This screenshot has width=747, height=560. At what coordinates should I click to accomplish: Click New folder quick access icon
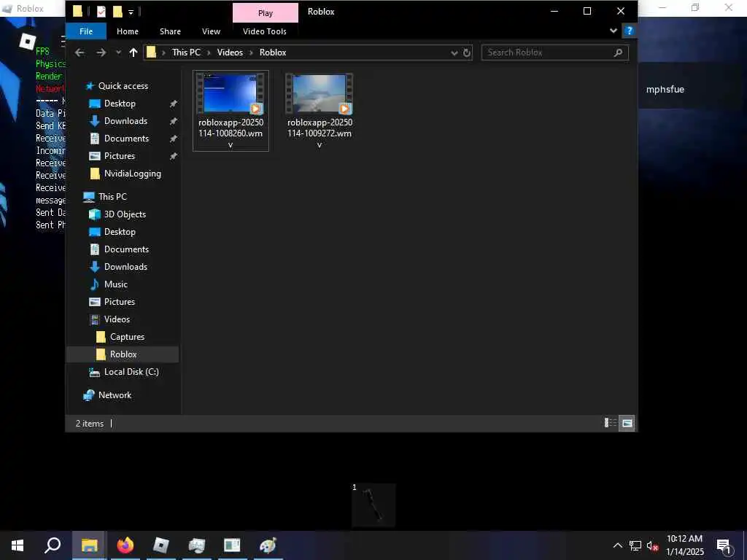click(x=117, y=12)
